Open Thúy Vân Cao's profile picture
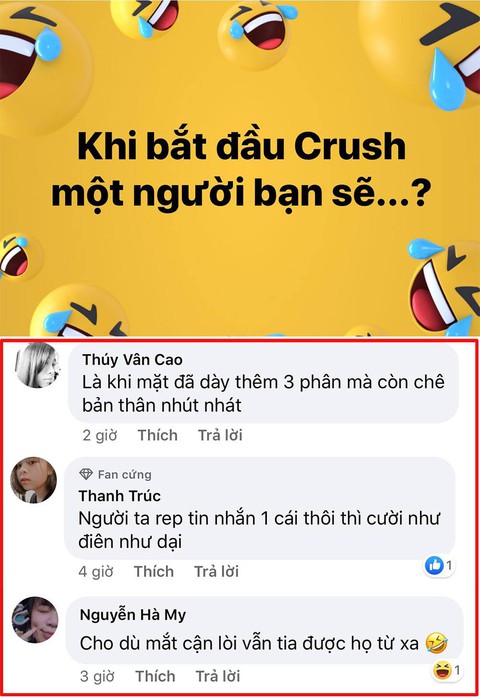Viewport: 480px width, 699px height. [x=37, y=366]
